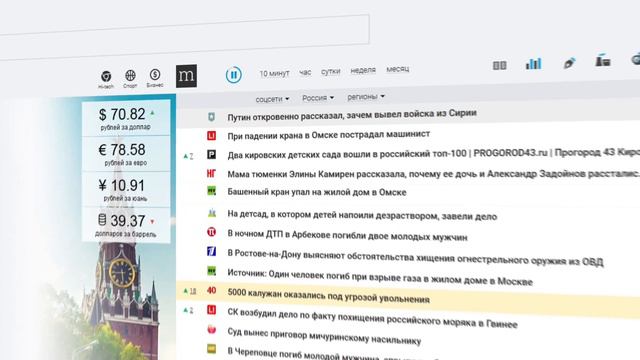This screenshot has width=640, height=360.
Task: Open "При падении крана в Омске" headline
Action: tap(329, 135)
